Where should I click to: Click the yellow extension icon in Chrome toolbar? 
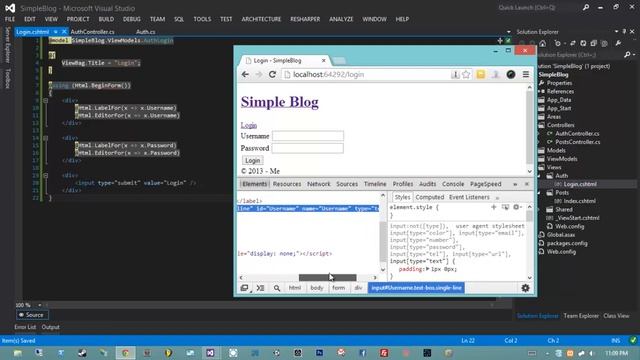481,74
